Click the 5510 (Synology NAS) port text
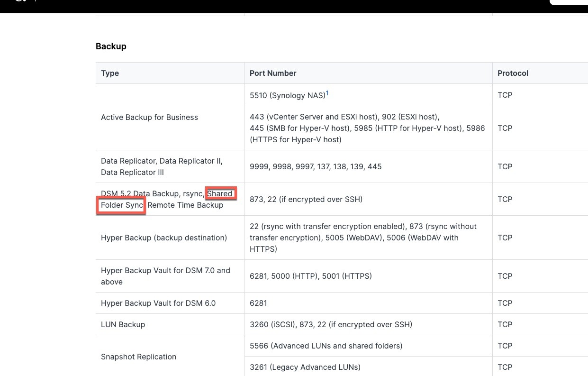Screen dimensions: 588x376 pos(287,95)
